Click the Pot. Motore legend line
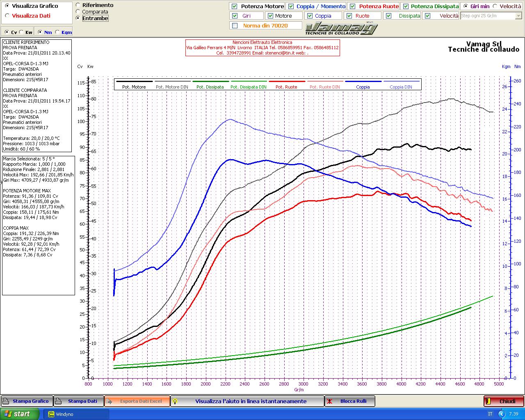Viewport: 525px width, 420px height. click(x=134, y=82)
